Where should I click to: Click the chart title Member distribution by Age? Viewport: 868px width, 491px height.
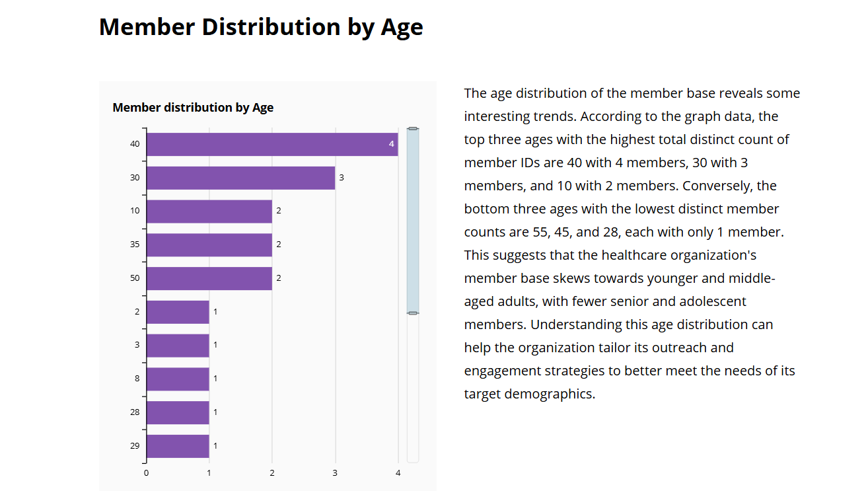click(193, 107)
